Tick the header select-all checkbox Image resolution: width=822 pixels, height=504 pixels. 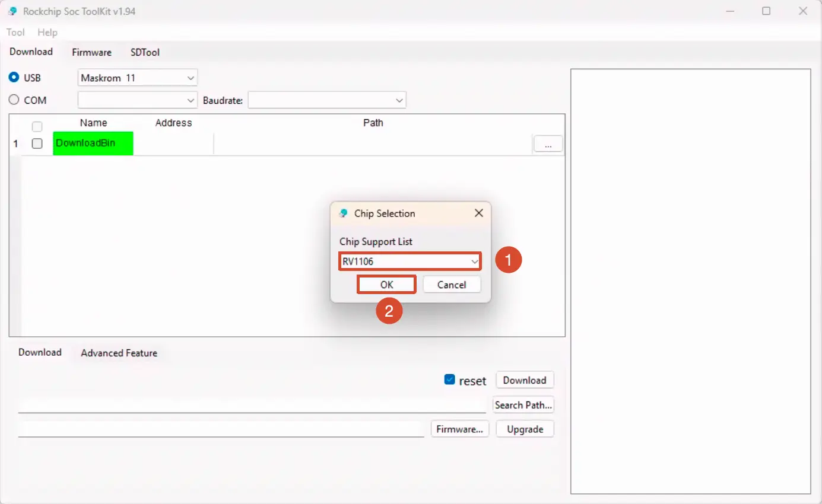point(37,127)
